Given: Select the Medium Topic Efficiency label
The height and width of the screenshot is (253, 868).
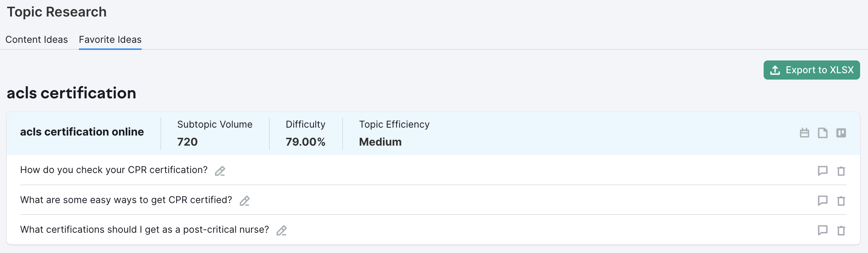Looking at the screenshot, I should pos(380,142).
